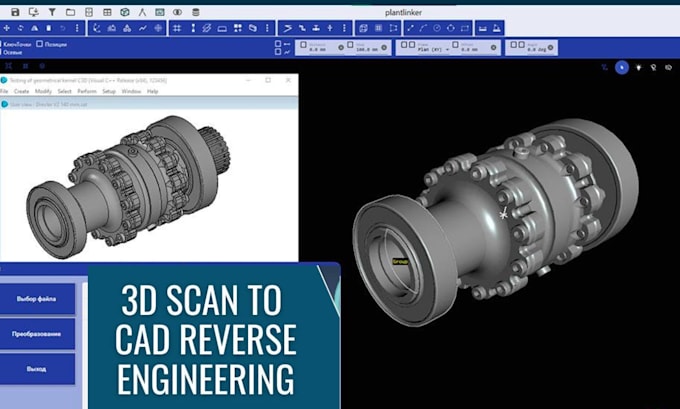
Task: Click the 100.0 mm value input field
Action: pos(367,49)
